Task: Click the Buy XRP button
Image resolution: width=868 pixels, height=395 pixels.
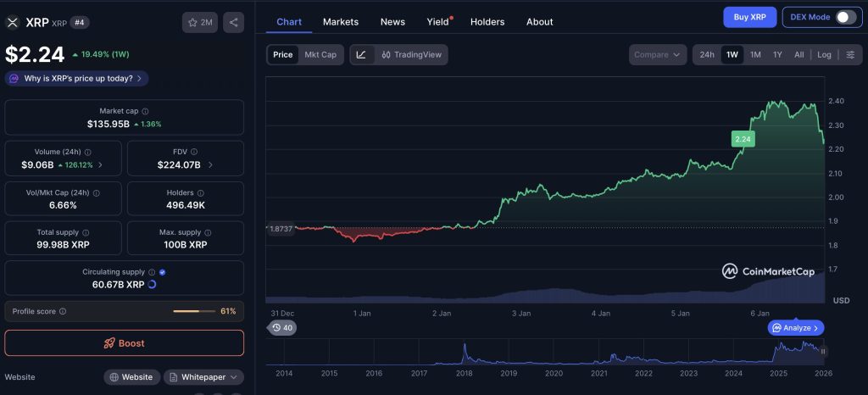Action: pyautogui.click(x=749, y=17)
